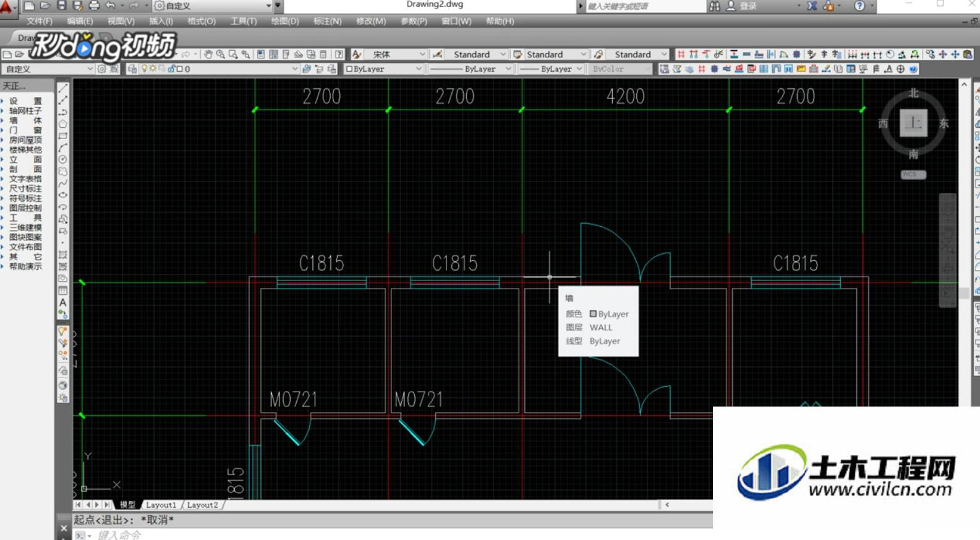Open the 楼梯其他 panel entry

click(25, 150)
